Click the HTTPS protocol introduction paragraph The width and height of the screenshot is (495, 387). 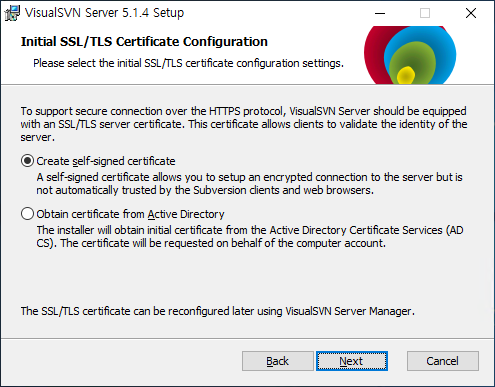(x=244, y=124)
